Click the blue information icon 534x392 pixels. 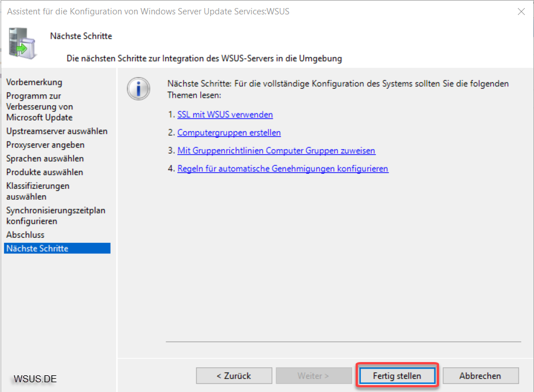pyautogui.click(x=139, y=89)
